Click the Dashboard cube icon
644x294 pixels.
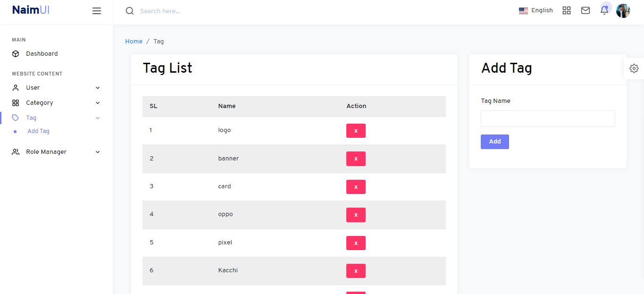pyautogui.click(x=16, y=54)
